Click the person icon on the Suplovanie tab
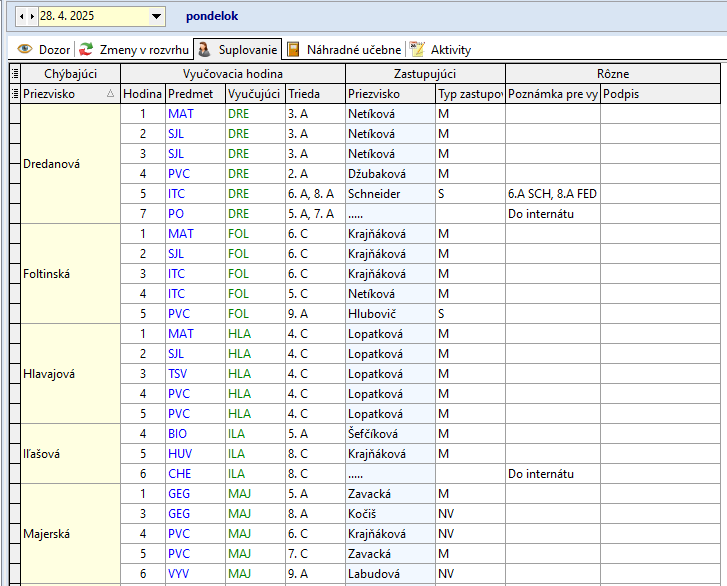Viewport: 727px width, 586px height. point(203,49)
